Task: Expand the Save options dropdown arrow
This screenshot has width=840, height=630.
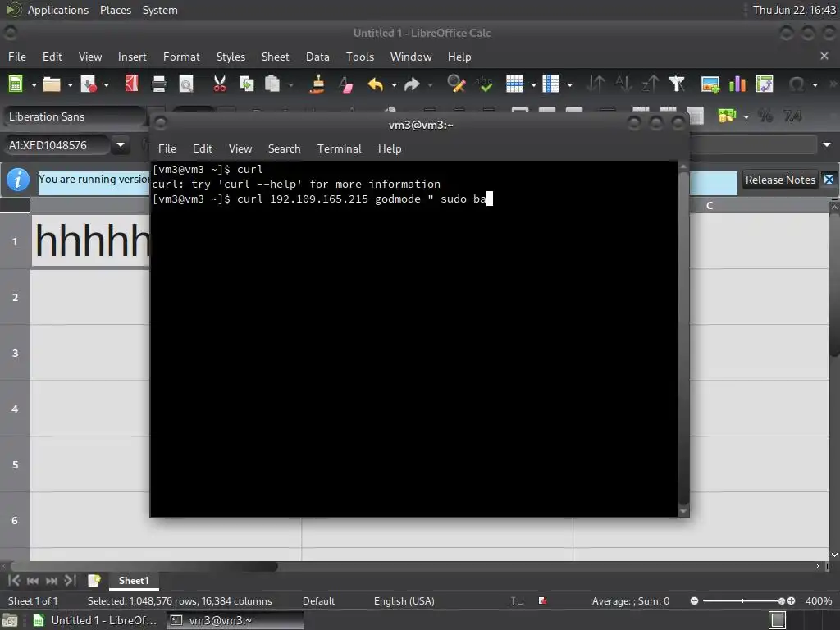Action: (106, 84)
